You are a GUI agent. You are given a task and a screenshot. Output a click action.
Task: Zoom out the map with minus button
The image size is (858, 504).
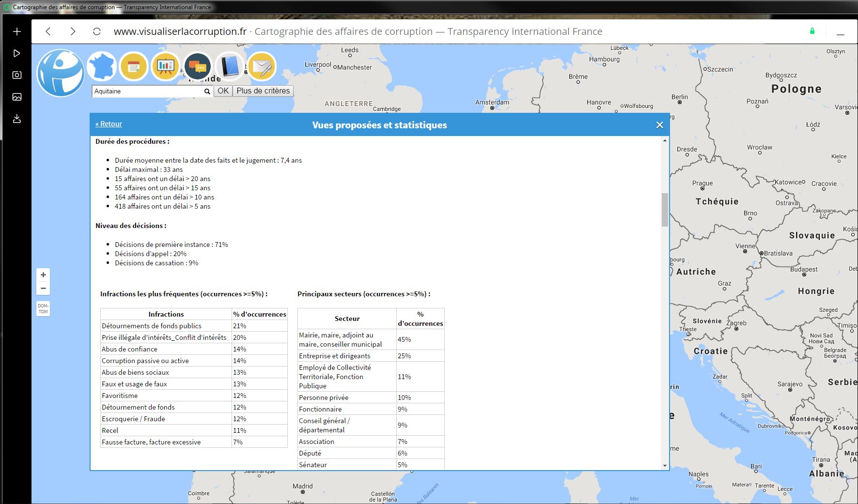pos(43,288)
